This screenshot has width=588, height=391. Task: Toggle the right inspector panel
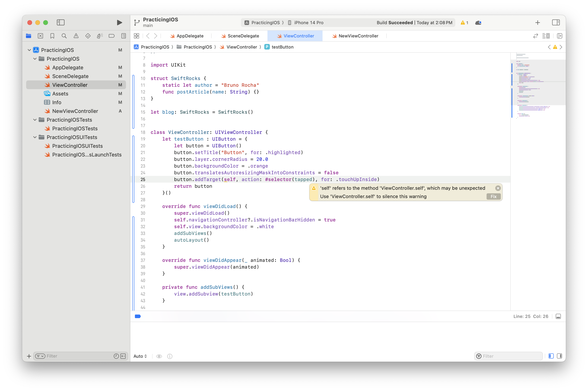click(x=556, y=22)
